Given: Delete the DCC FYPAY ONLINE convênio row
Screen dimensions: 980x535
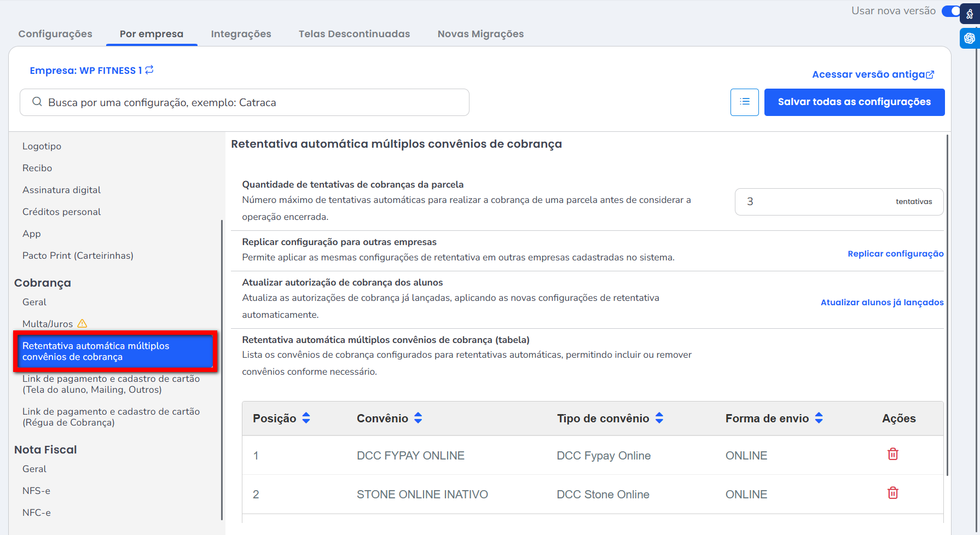Looking at the screenshot, I should [x=892, y=454].
